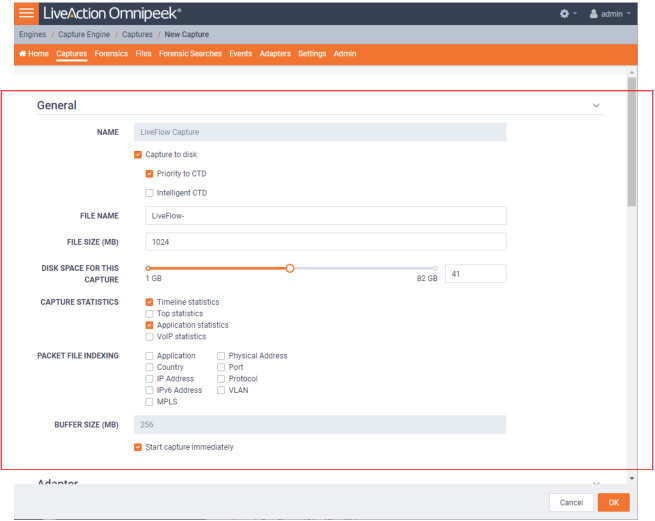Viewport: 655px width, 521px height.
Task: Uncheck Priority to CTD
Action: [x=149, y=174]
